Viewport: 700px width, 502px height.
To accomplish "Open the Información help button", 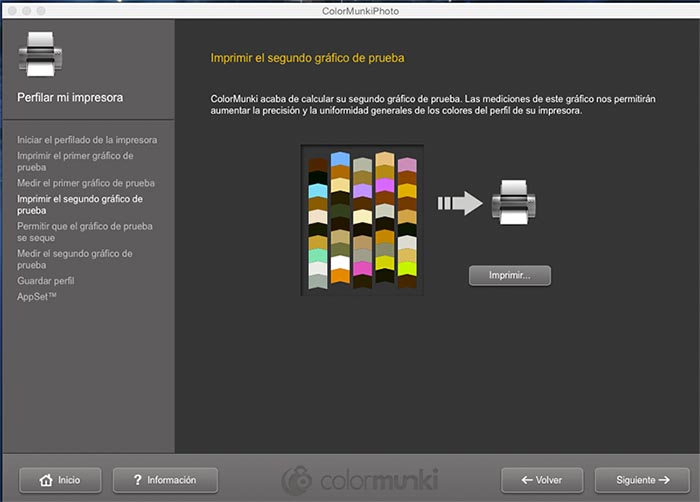I will coord(165,480).
